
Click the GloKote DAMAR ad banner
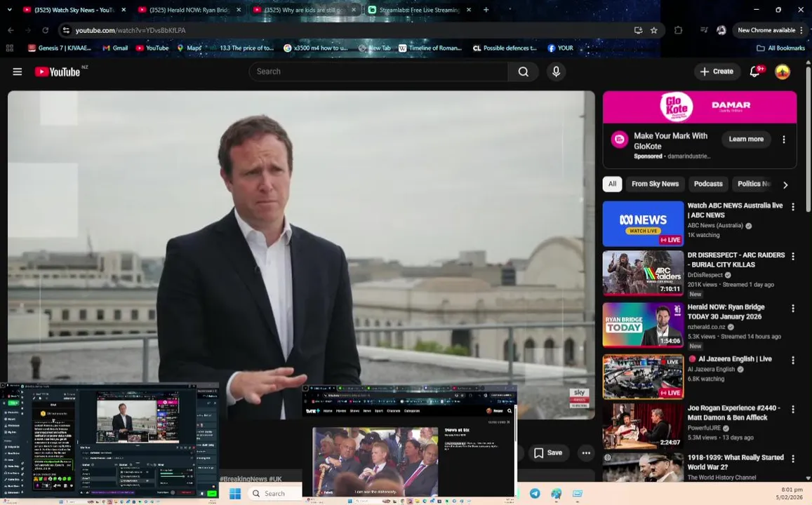[x=700, y=107]
